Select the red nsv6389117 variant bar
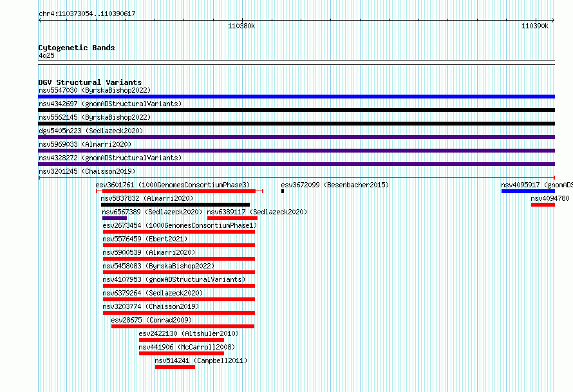The height and width of the screenshot is (392, 573). pyautogui.click(x=232, y=218)
